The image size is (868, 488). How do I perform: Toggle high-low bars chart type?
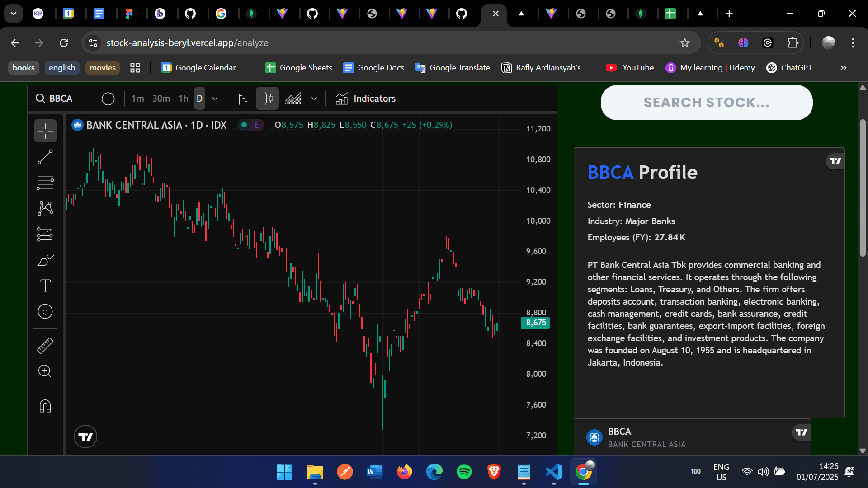[x=242, y=99]
